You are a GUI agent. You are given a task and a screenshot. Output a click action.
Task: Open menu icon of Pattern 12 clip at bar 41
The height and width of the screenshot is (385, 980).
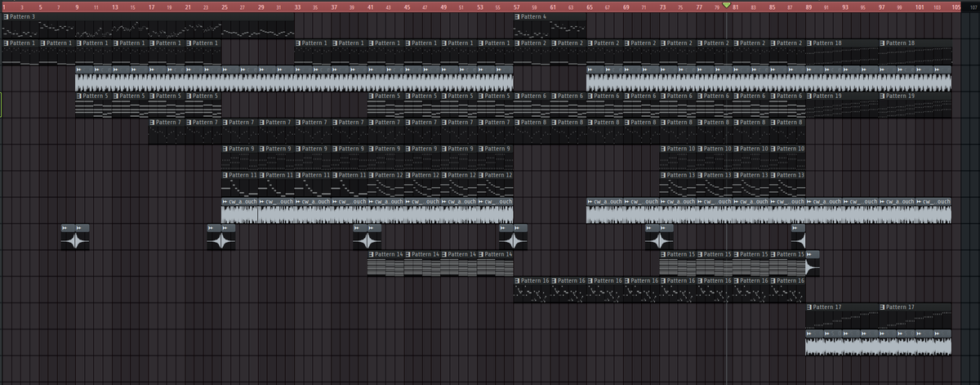[372, 175]
